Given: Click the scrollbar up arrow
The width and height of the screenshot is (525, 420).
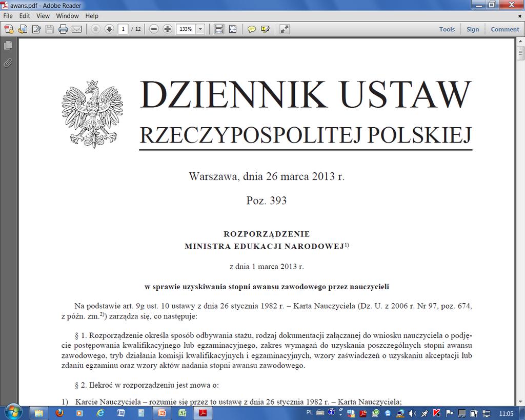Looking at the screenshot, I should (520, 42).
